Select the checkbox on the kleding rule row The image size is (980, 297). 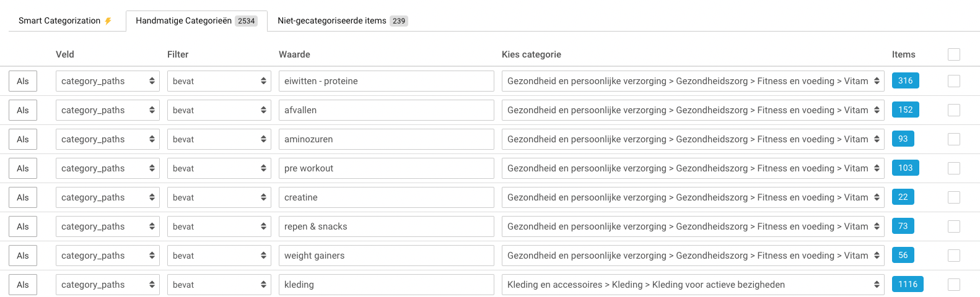[954, 285]
